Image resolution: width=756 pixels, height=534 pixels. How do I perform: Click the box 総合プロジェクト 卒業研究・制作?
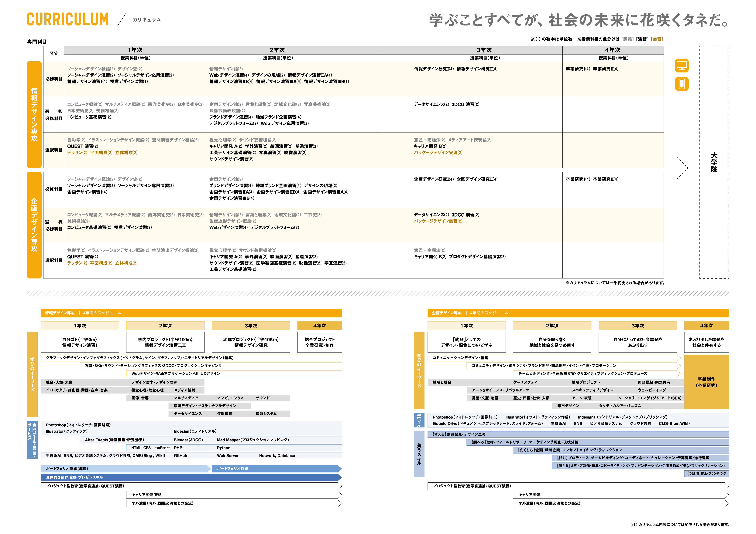(319, 342)
